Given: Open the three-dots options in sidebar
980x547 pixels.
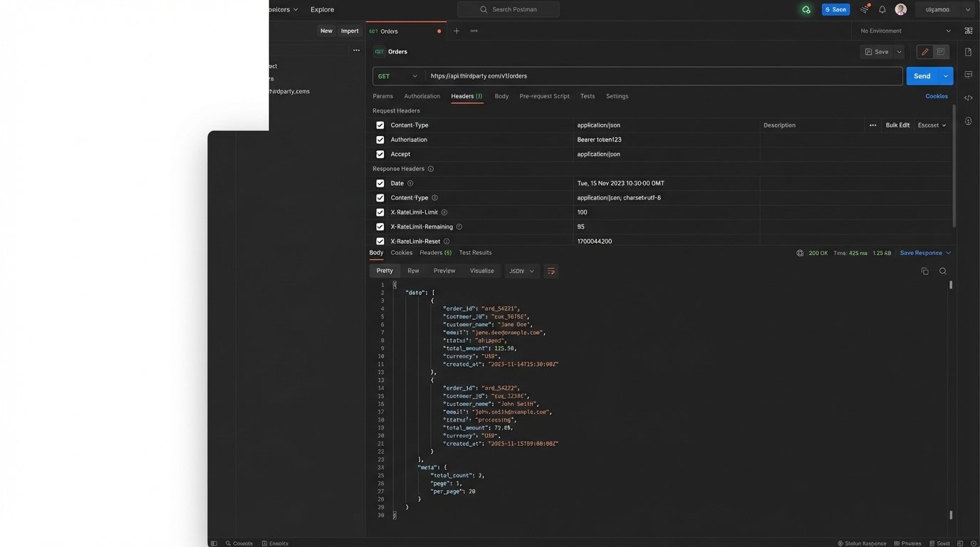Looking at the screenshot, I should 356,51.
